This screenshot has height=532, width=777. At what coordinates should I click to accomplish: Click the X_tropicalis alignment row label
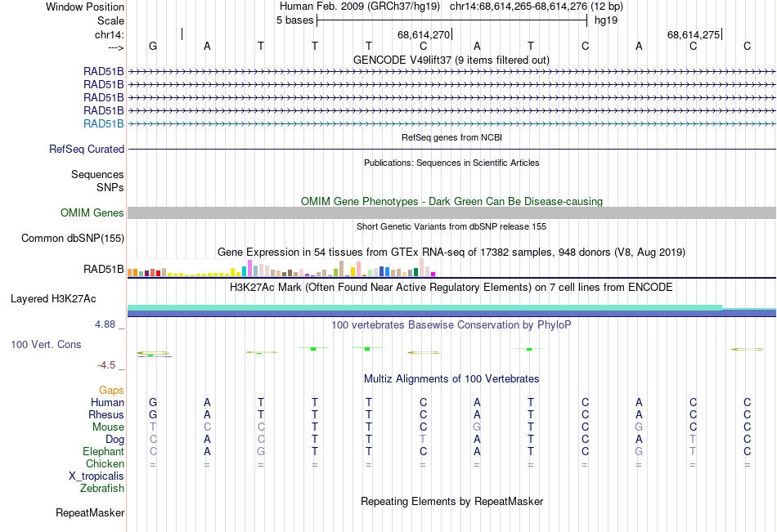[x=97, y=476]
